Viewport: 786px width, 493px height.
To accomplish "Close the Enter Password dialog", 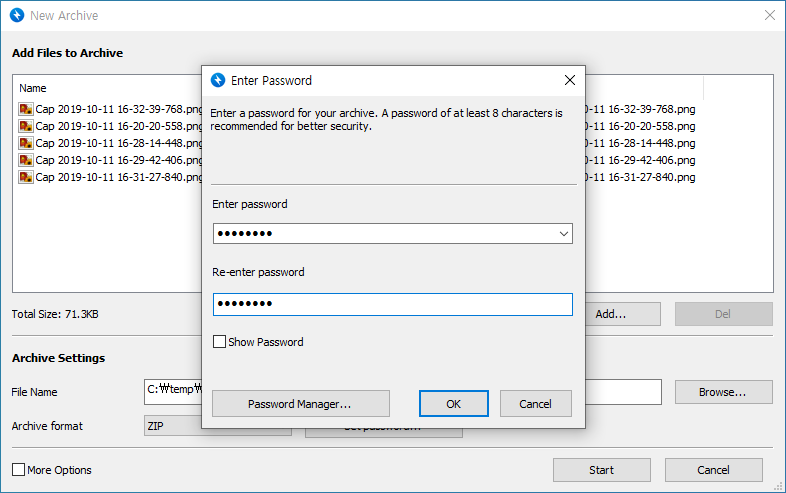I will pyautogui.click(x=569, y=80).
